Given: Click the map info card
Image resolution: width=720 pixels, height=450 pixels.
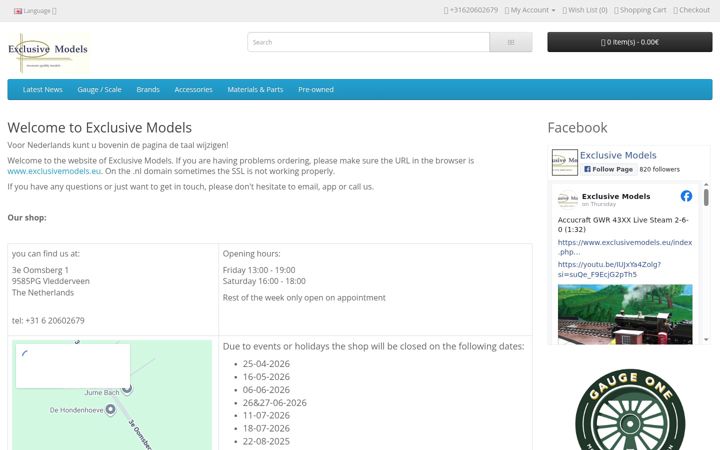Looking at the screenshot, I should [73, 366].
